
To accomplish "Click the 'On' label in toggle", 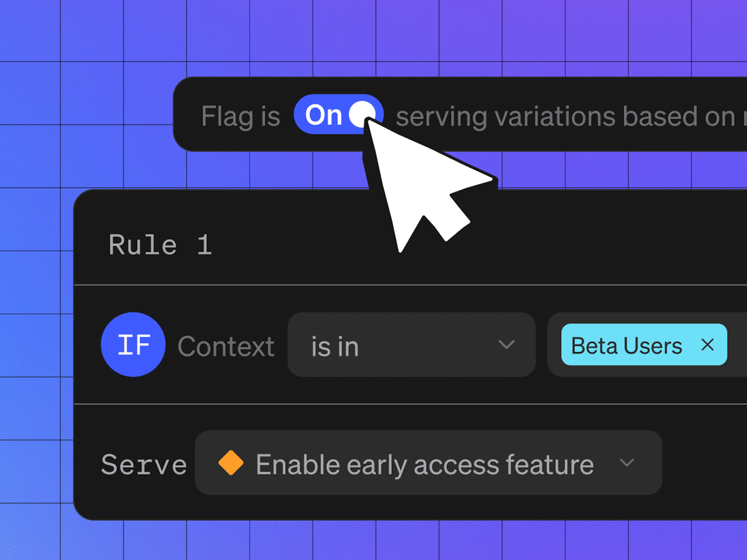I will pos(324,115).
